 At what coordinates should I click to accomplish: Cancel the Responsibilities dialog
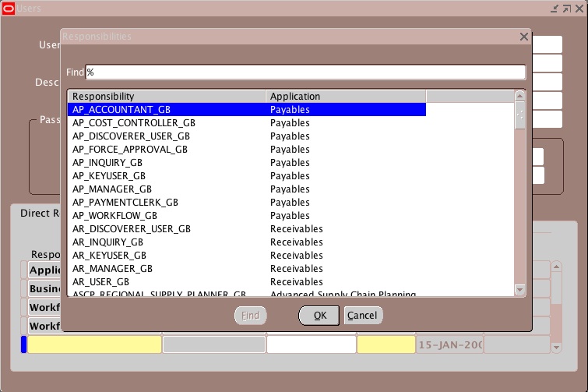pyautogui.click(x=363, y=316)
